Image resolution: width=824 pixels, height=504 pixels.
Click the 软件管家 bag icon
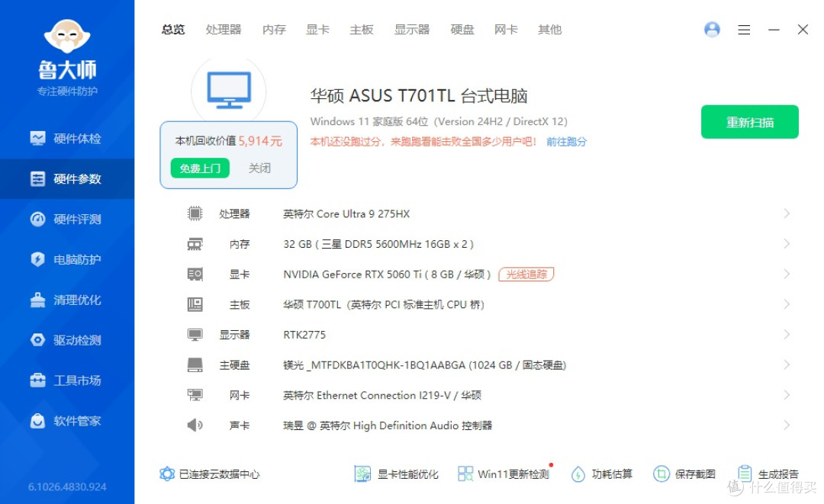pyautogui.click(x=38, y=421)
